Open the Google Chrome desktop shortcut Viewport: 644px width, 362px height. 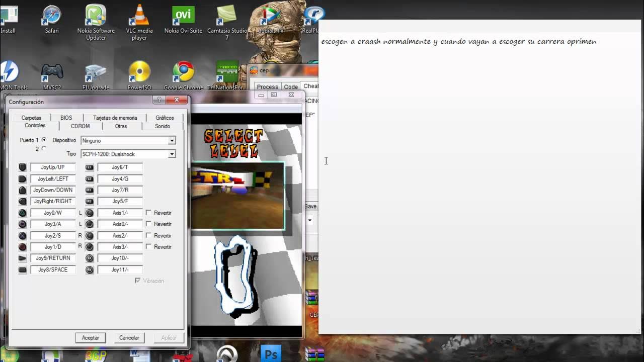183,75
